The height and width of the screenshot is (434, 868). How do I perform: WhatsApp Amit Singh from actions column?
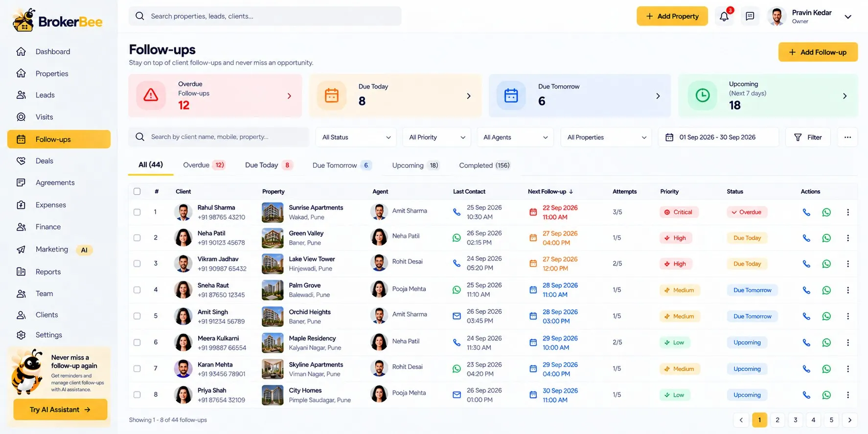coord(826,316)
